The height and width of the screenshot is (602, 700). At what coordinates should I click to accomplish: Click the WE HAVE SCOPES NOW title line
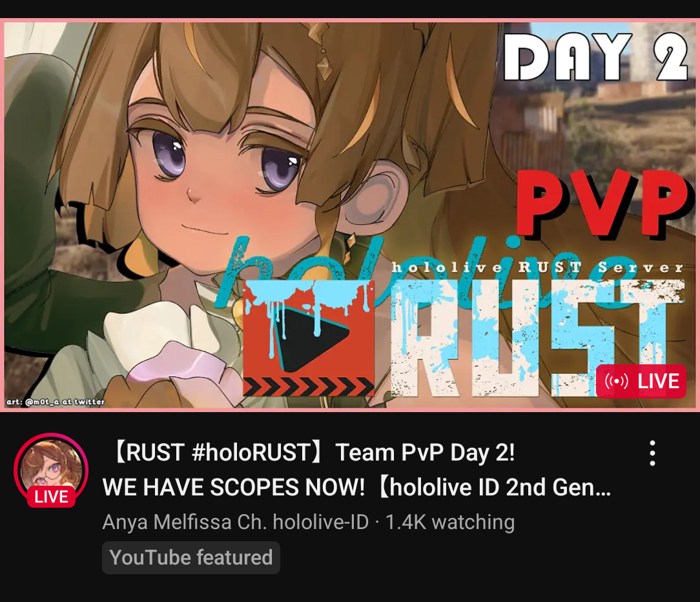[x=234, y=487]
